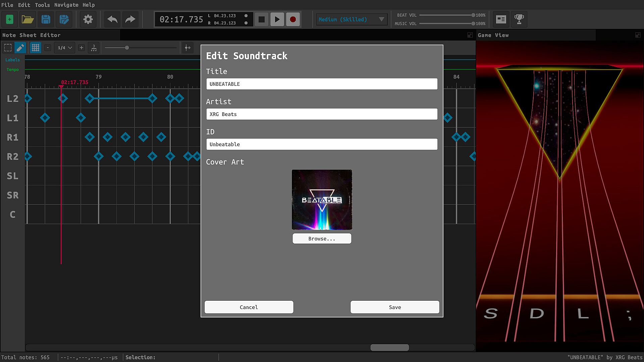Expand the Note Sheet Editor panel
644x362 pixels.
pos(470,35)
